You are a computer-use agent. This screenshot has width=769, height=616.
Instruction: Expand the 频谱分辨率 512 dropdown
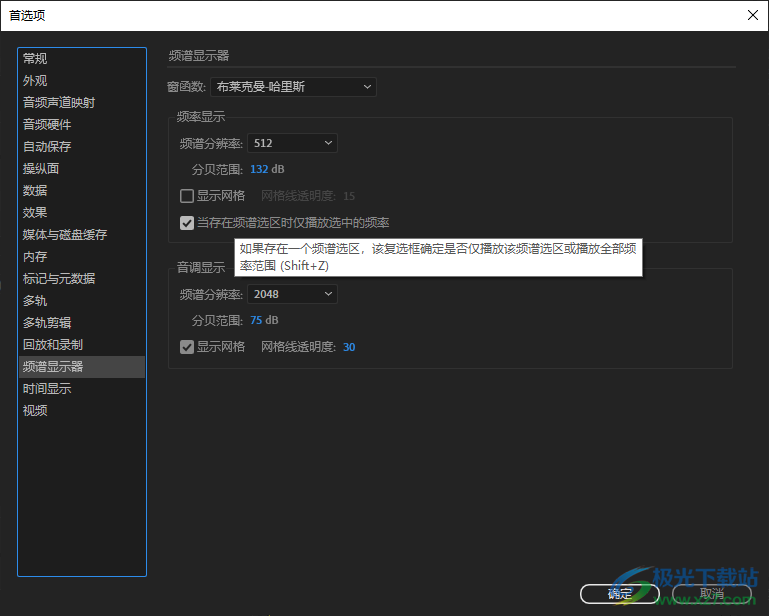pos(292,143)
